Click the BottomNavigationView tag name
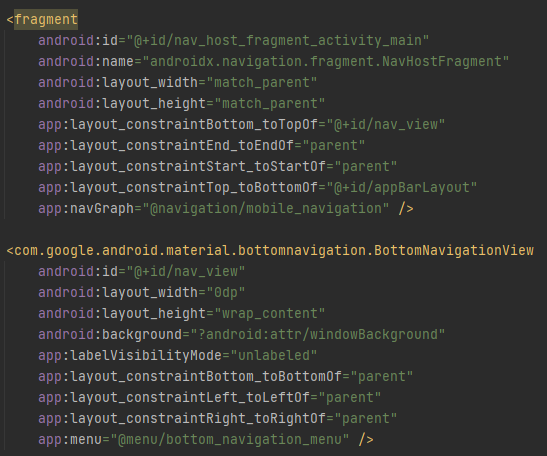 274,251
